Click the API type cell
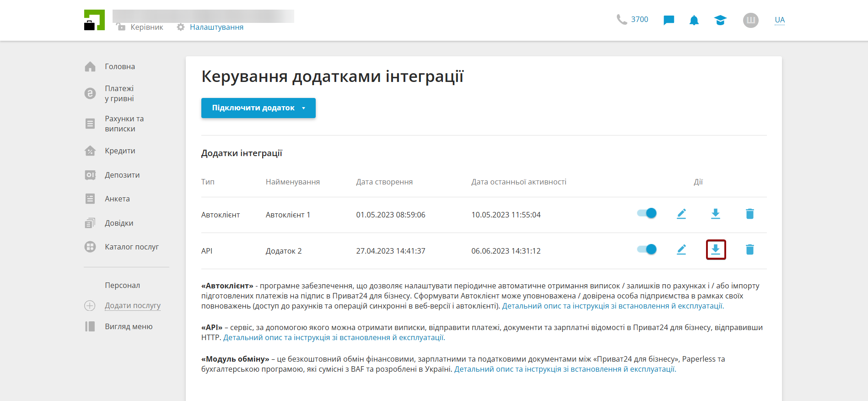868x401 pixels. coord(207,251)
